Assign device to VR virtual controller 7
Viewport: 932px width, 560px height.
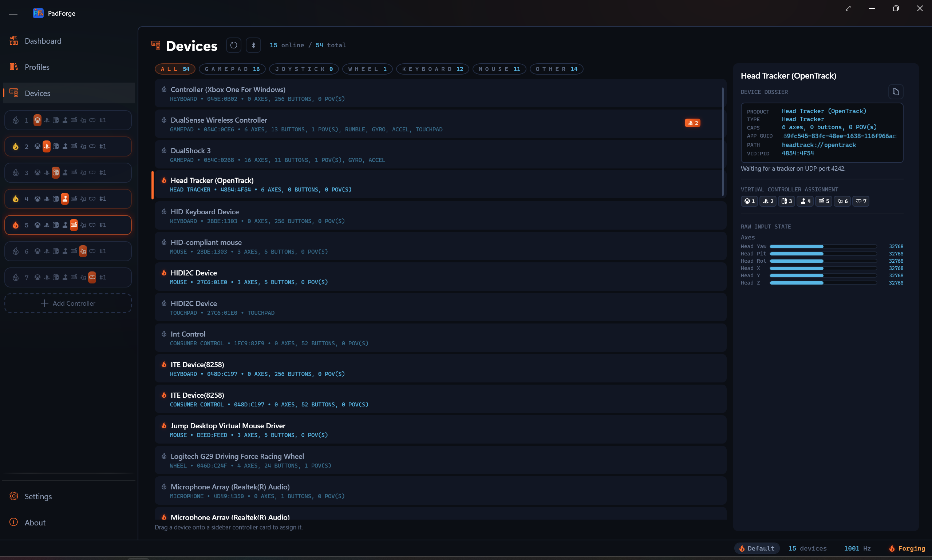click(x=861, y=201)
